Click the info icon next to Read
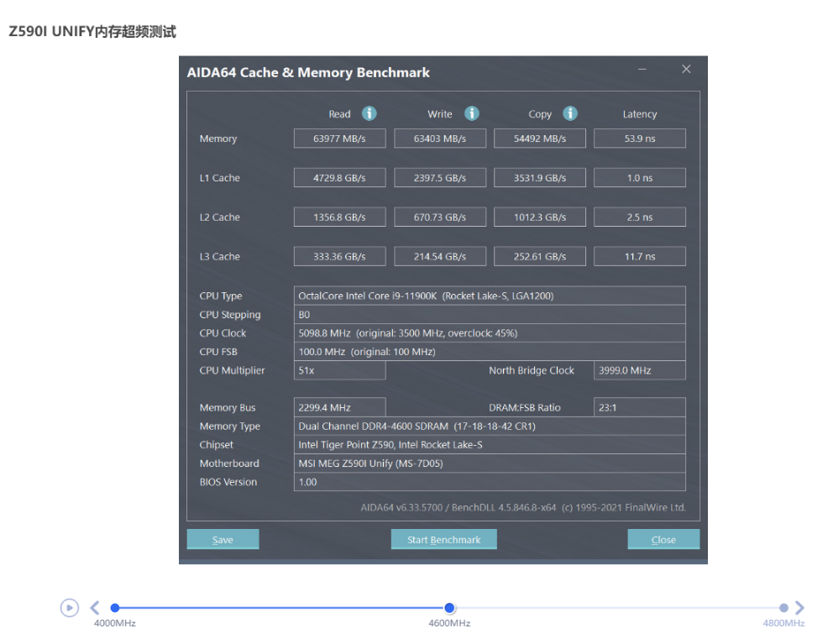828x644 pixels. pos(369,113)
